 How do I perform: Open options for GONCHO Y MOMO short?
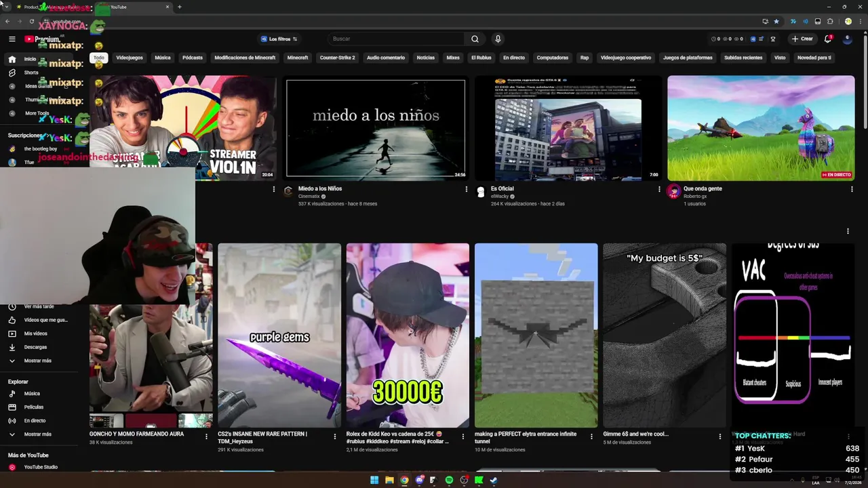(206, 436)
